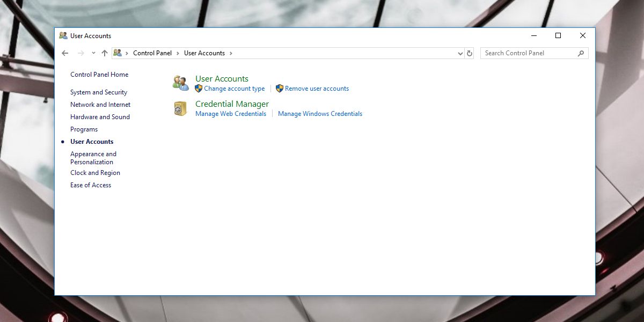Image resolution: width=644 pixels, height=322 pixels.
Task: Focus the Search Control Panel field
Action: point(535,53)
